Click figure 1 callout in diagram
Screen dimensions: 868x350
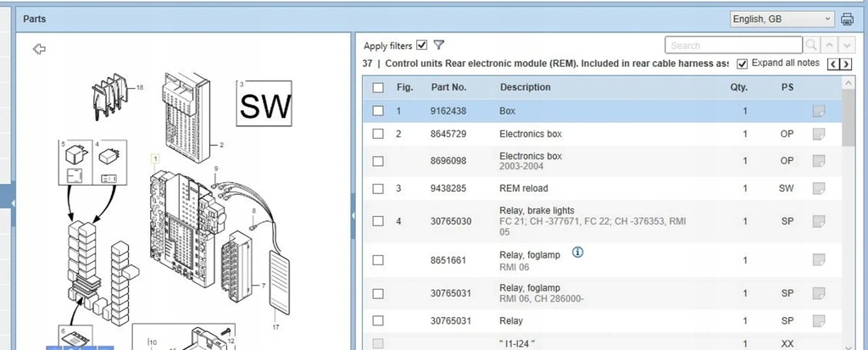click(156, 159)
